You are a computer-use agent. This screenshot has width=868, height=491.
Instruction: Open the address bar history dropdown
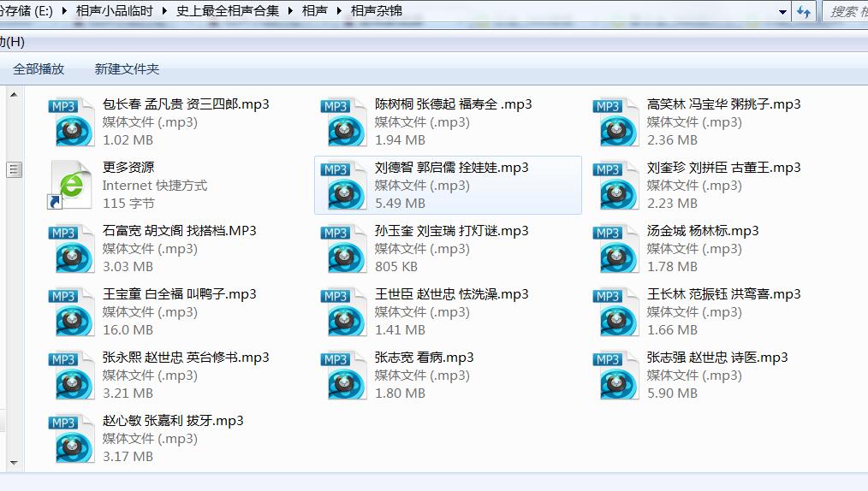coord(782,12)
